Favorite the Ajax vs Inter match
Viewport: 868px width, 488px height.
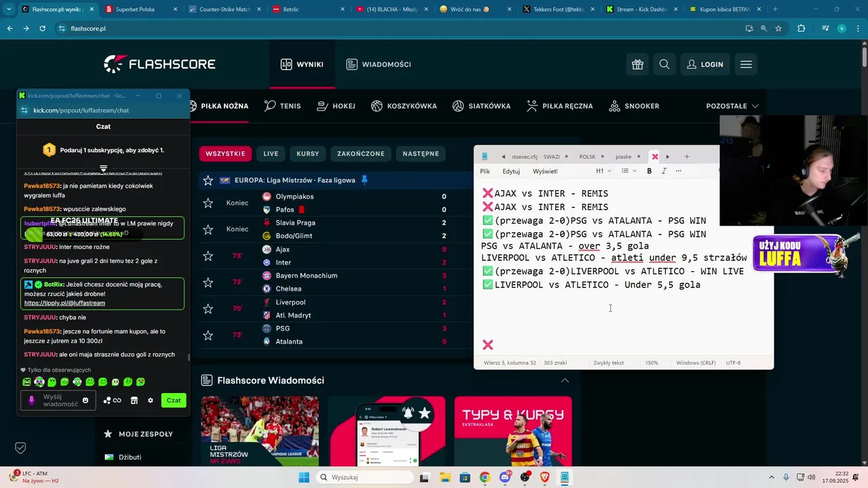coord(208,256)
